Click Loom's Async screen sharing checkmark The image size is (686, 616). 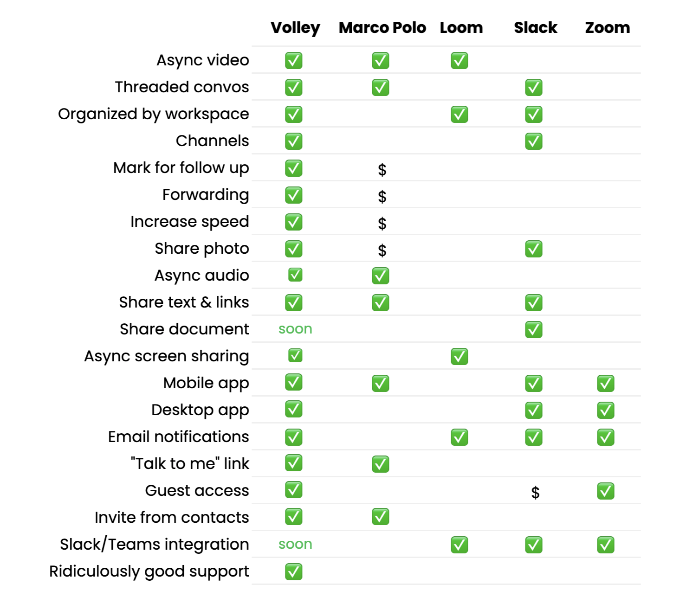point(459,356)
